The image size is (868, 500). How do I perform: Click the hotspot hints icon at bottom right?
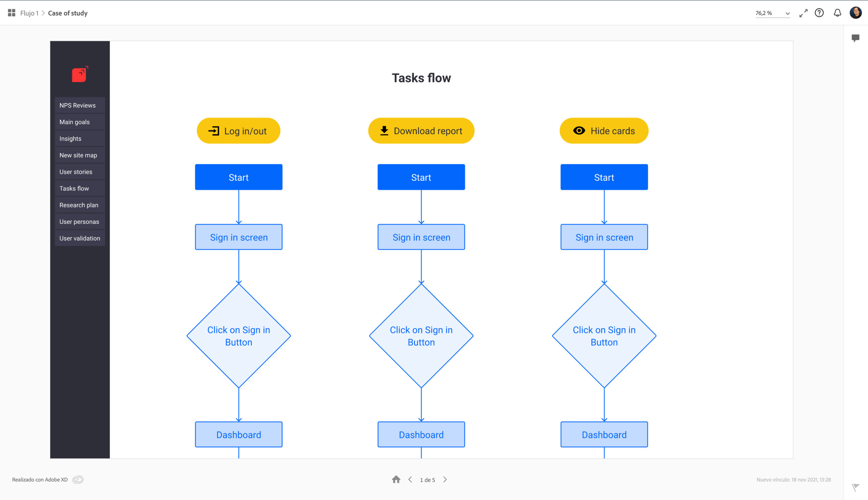(x=855, y=487)
